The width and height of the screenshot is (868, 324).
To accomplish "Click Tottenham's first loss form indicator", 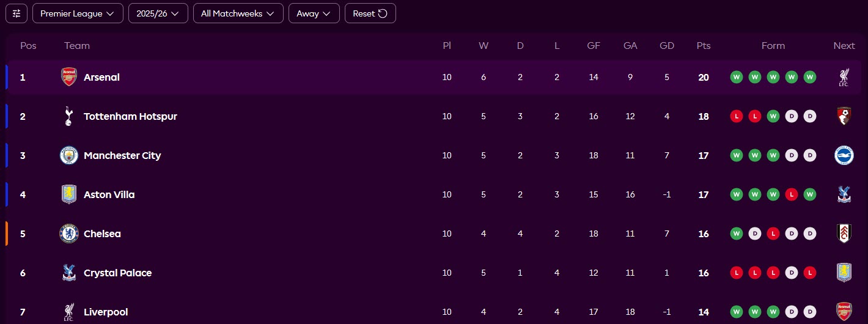I will tap(737, 116).
